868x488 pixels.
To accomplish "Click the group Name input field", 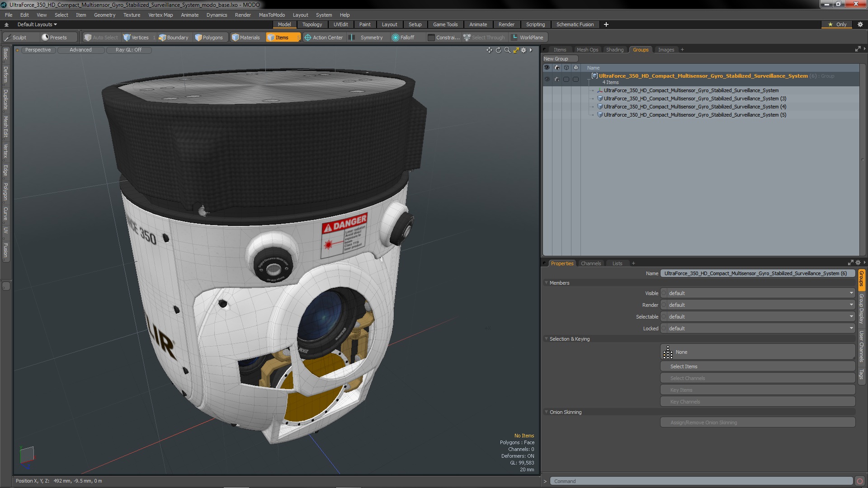I will click(758, 273).
